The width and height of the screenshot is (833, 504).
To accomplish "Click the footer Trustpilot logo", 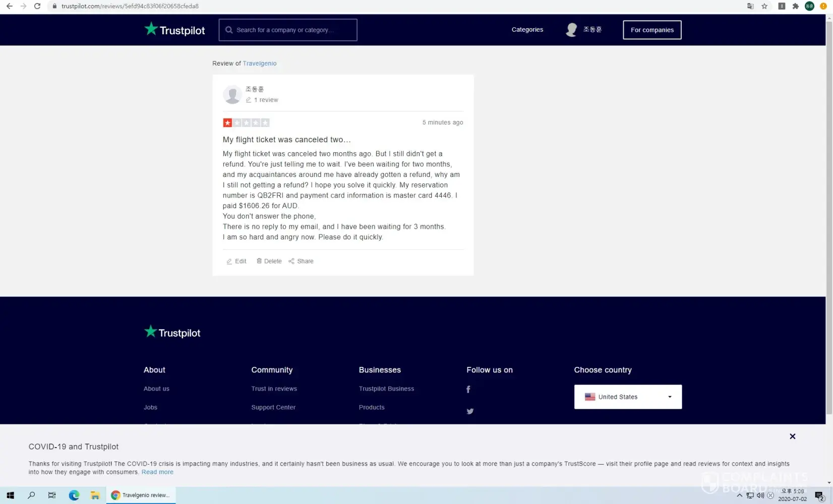I will pyautogui.click(x=172, y=332).
